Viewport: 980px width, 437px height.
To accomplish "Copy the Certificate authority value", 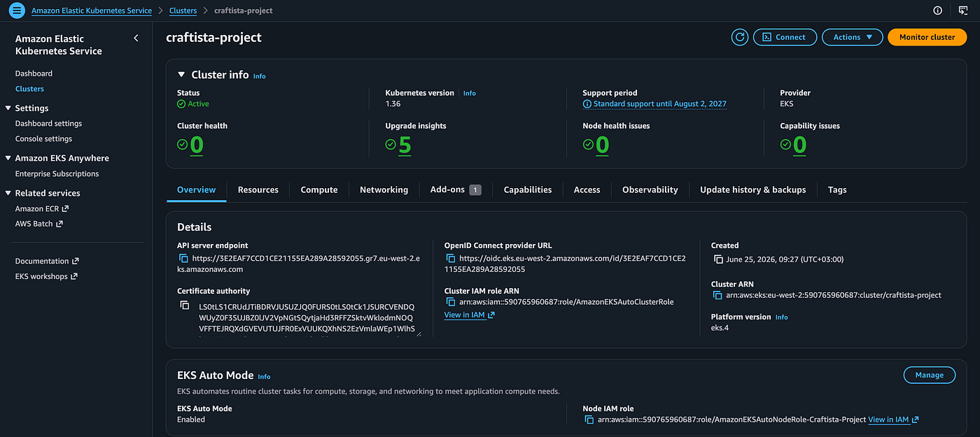I will coord(185,305).
